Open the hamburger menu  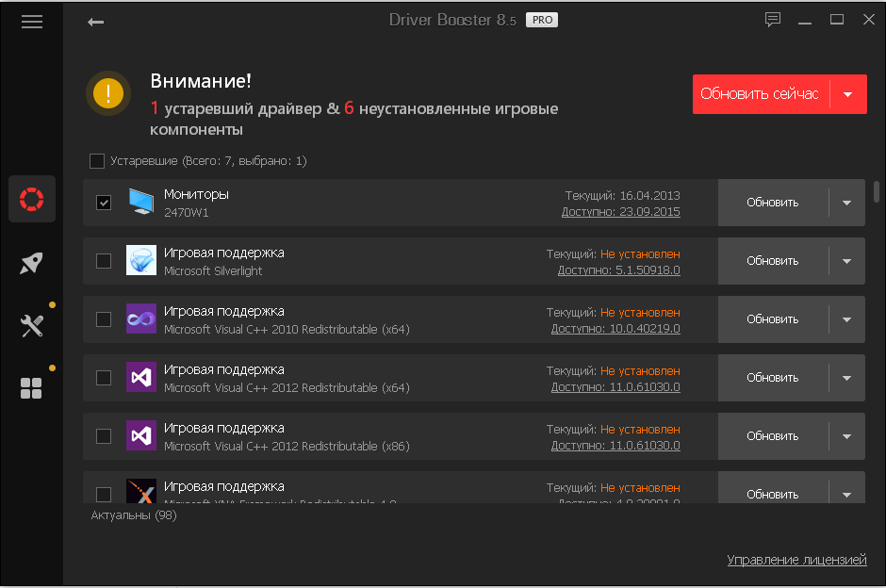click(x=32, y=22)
